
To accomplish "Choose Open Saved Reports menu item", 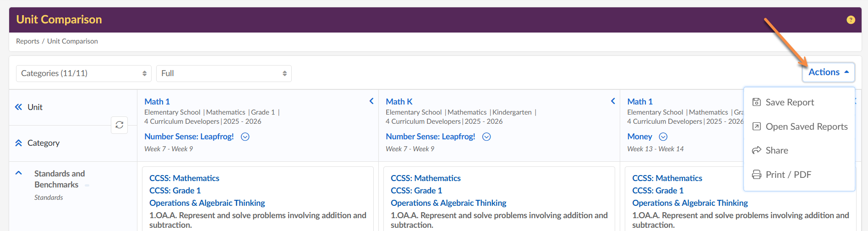I will tap(806, 126).
